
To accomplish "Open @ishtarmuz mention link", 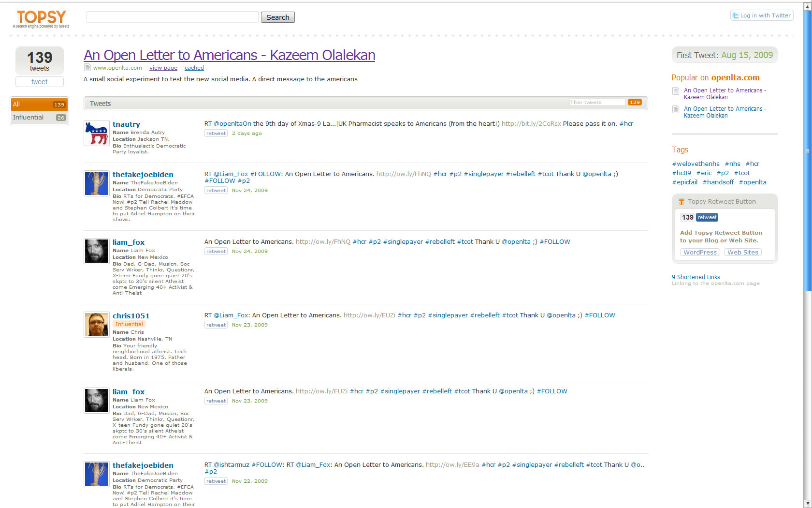I will click(x=232, y=464).
